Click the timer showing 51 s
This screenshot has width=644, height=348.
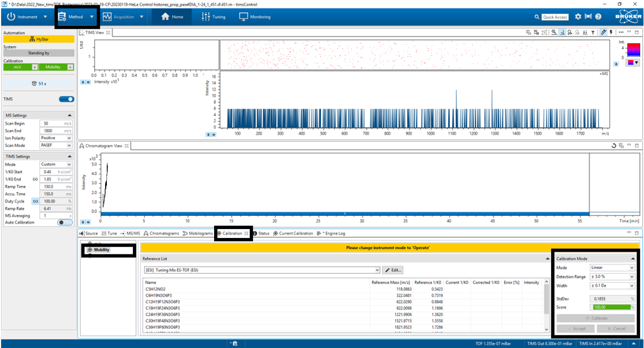point(38,83)
